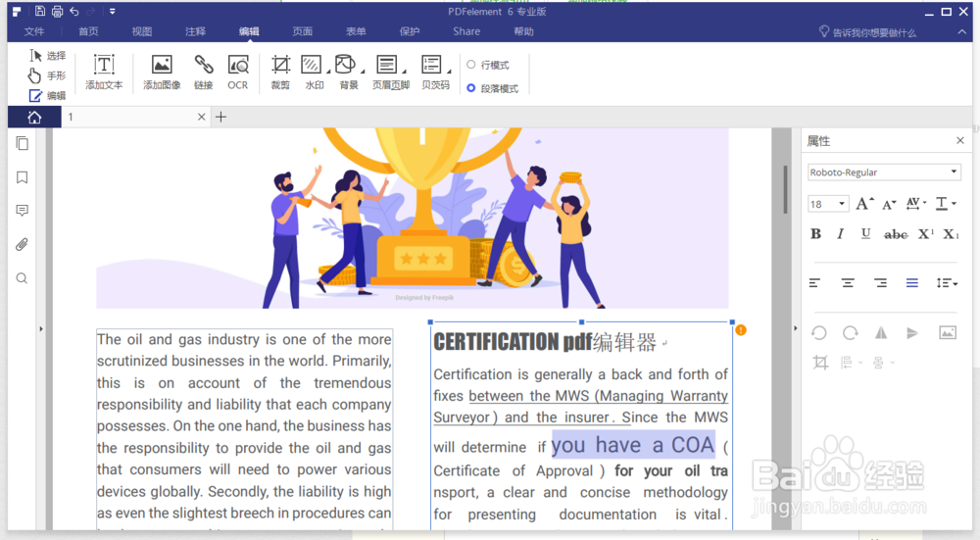Undo the last action
980x540 pixels.
point(74,11)
